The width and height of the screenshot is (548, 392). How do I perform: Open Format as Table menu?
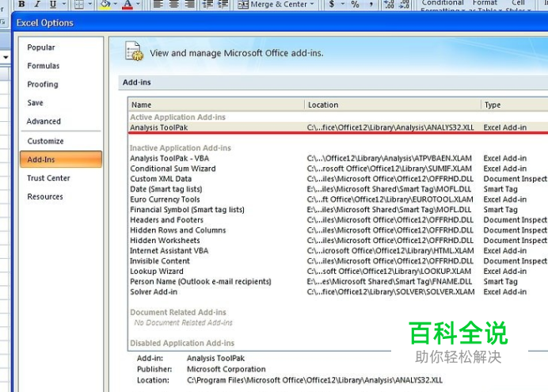(485, 6)
